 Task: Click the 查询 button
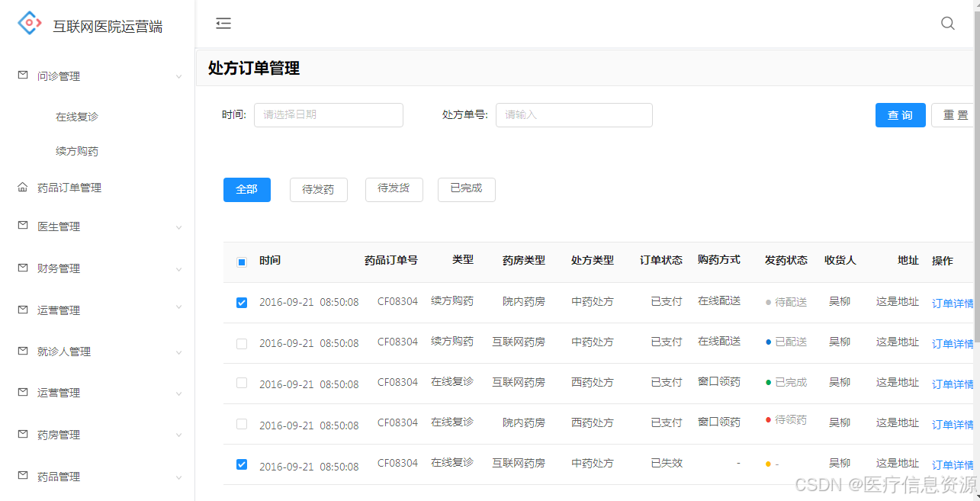[901, 115]
